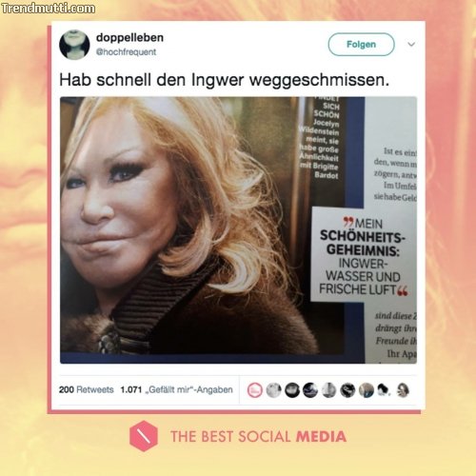Image resolution: width=476 pixels, height=476 pixels.
Task: Open the doppelleben display name link
Action: 129,37
